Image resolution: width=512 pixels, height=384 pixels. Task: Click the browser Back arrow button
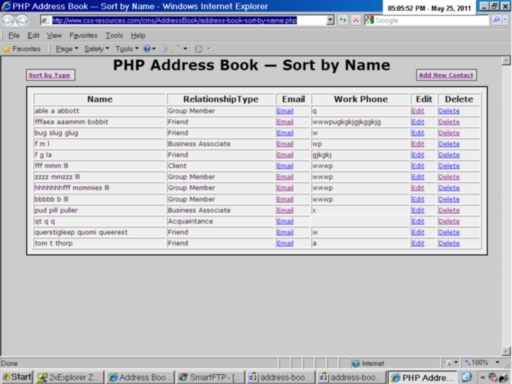click(8, 21)
